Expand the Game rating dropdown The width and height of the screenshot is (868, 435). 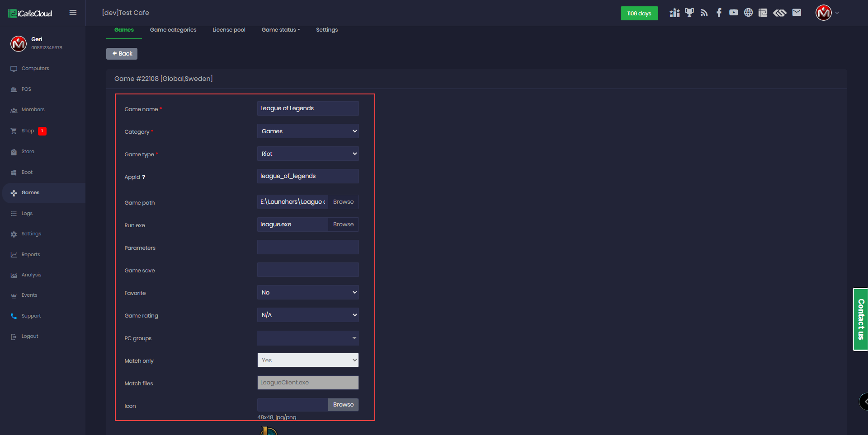tap(308, 315)
